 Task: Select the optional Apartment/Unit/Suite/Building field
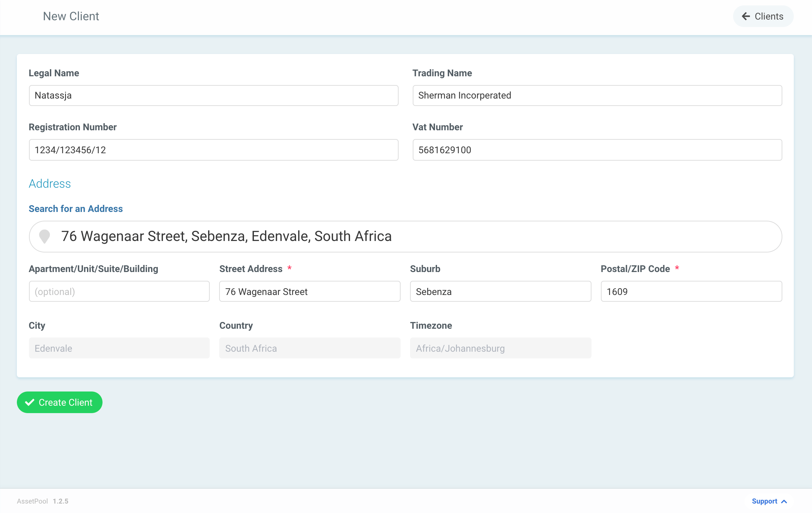click(119, 291)
